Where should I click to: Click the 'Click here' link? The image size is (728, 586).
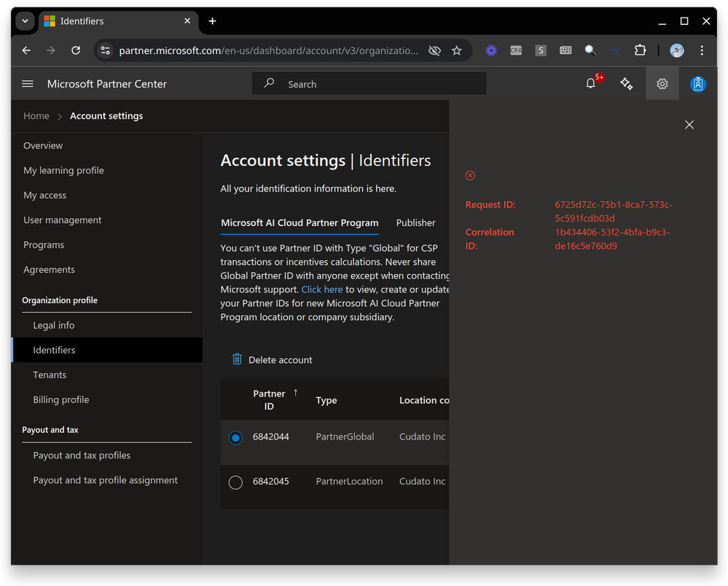[x=322, y=290]
